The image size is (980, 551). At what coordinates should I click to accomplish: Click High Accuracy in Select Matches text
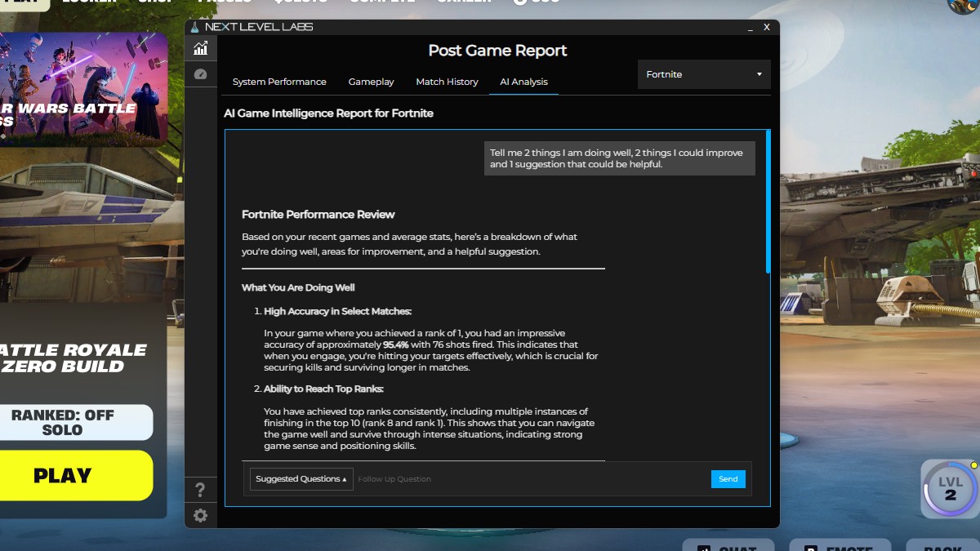click(337, 311)
